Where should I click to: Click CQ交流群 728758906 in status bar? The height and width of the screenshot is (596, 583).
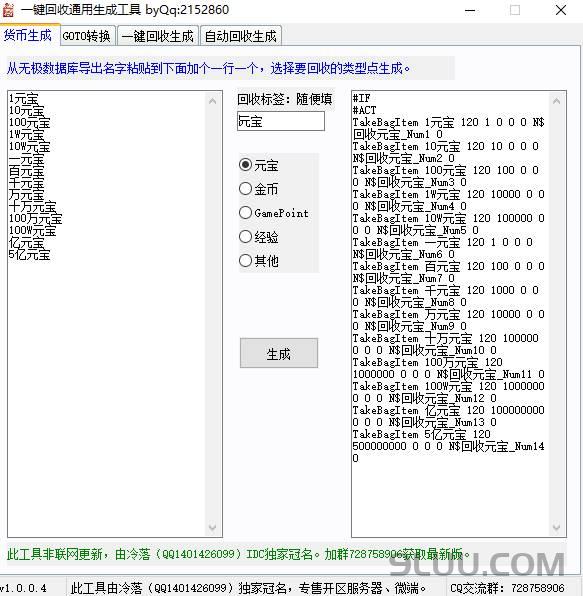pyautogui.click(x=507, y=588)
